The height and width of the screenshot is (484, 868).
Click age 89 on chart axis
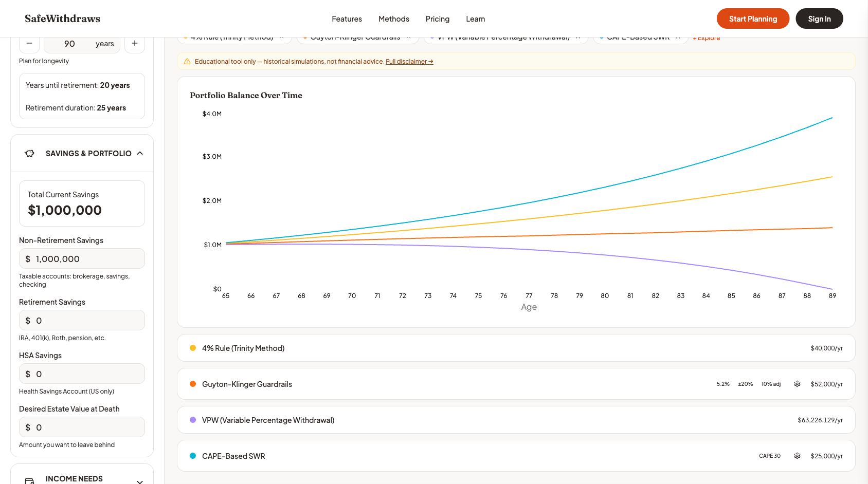click(832, 296)
